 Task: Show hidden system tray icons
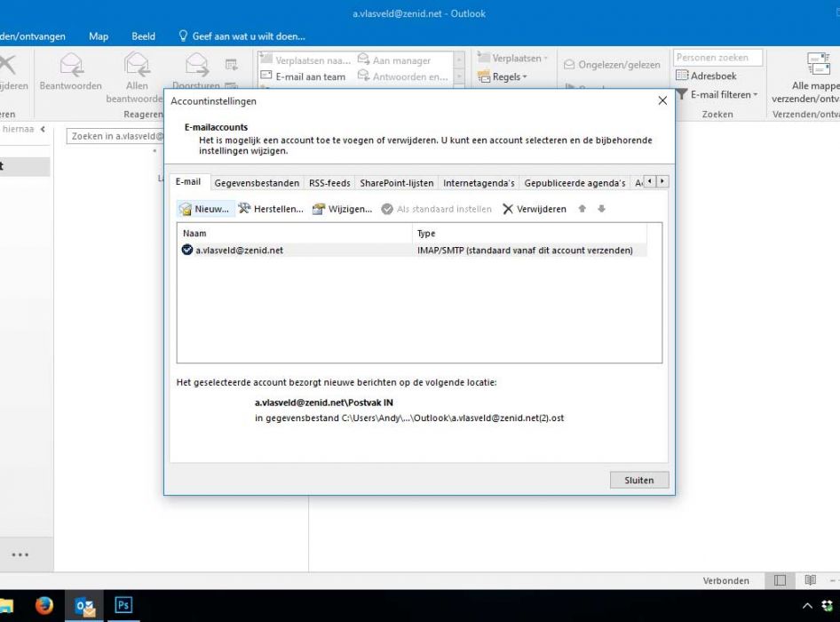coord(807,606)
